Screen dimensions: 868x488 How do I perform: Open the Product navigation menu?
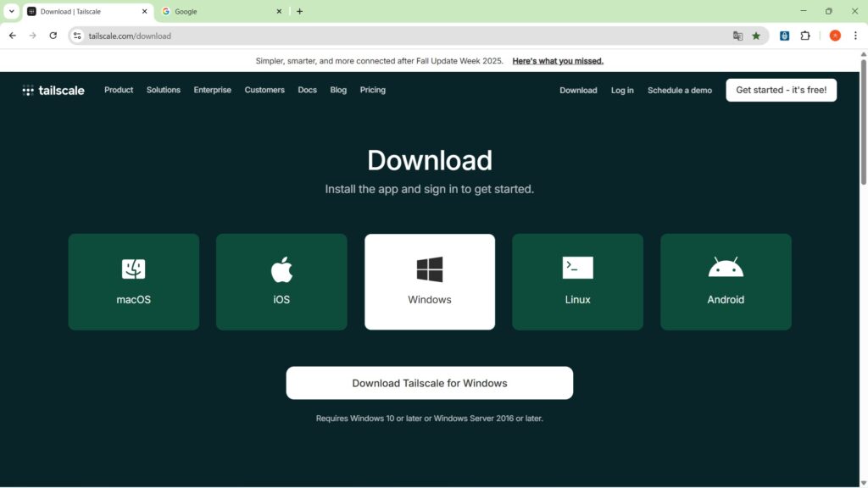[x=119, y=90]
